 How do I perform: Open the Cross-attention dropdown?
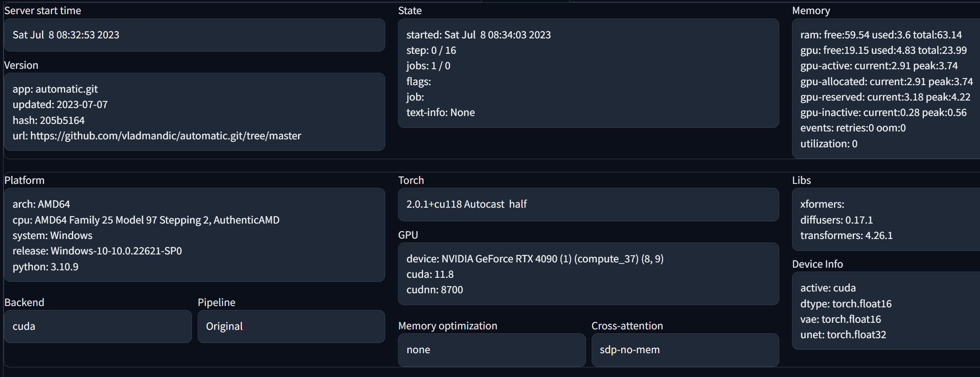pyautogui.click(x=684, y=350)
